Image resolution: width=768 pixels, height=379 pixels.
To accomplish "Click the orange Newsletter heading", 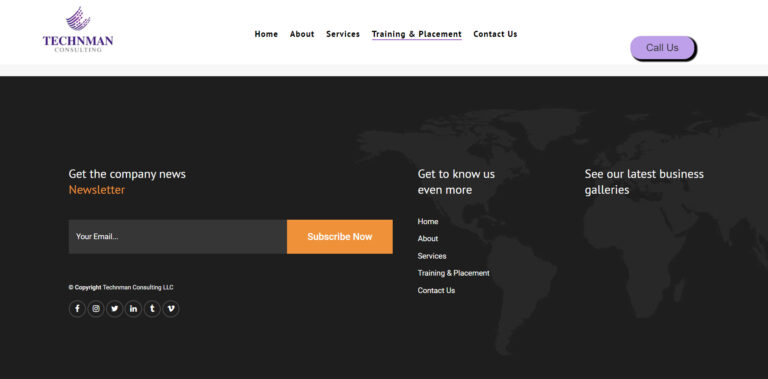I will coord(96,190).
